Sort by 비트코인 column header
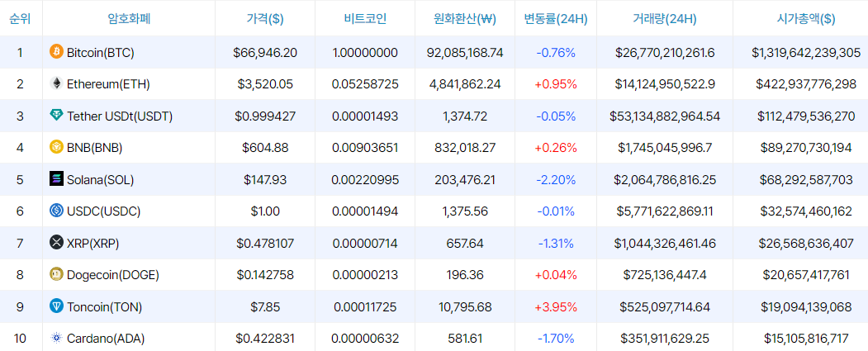The height and width of the screenshot is (351, 868). coord(365,19)
